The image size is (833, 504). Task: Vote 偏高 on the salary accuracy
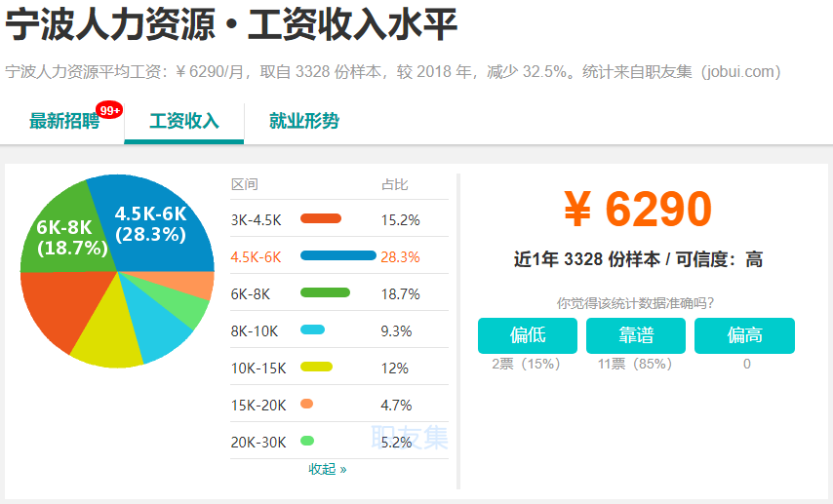tap(744, 335)
